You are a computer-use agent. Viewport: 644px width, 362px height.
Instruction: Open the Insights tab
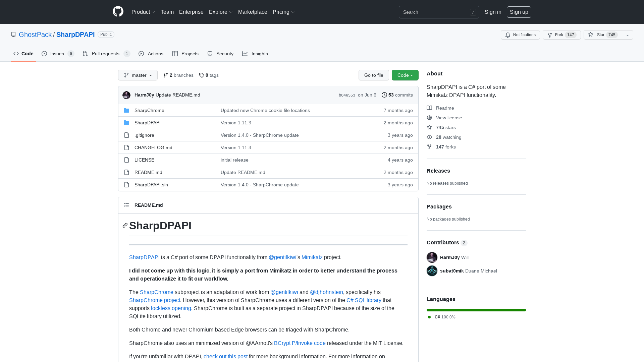(255, 54)
